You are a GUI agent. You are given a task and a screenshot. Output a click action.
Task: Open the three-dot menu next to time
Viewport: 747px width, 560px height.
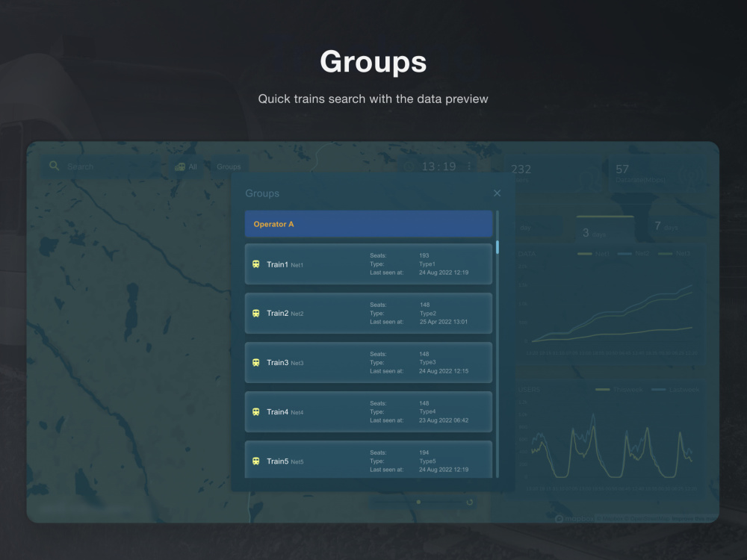pyautogui.click(x=469, y=167)
